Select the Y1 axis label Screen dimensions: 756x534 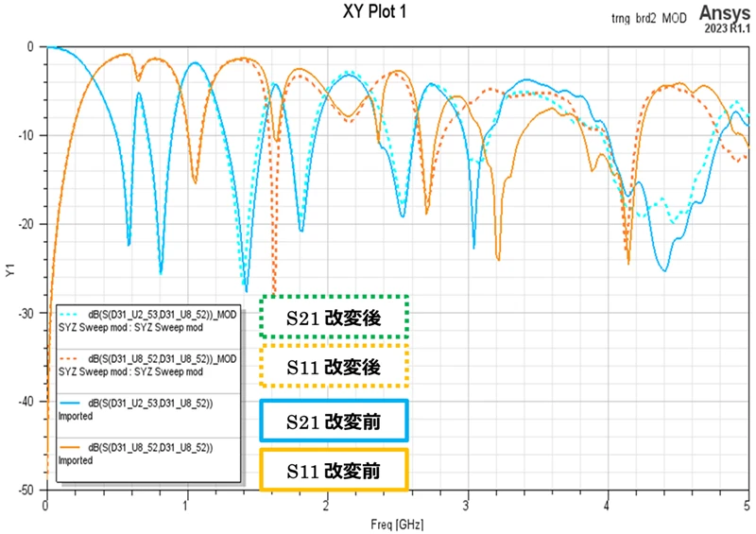(x=10, y=270)
